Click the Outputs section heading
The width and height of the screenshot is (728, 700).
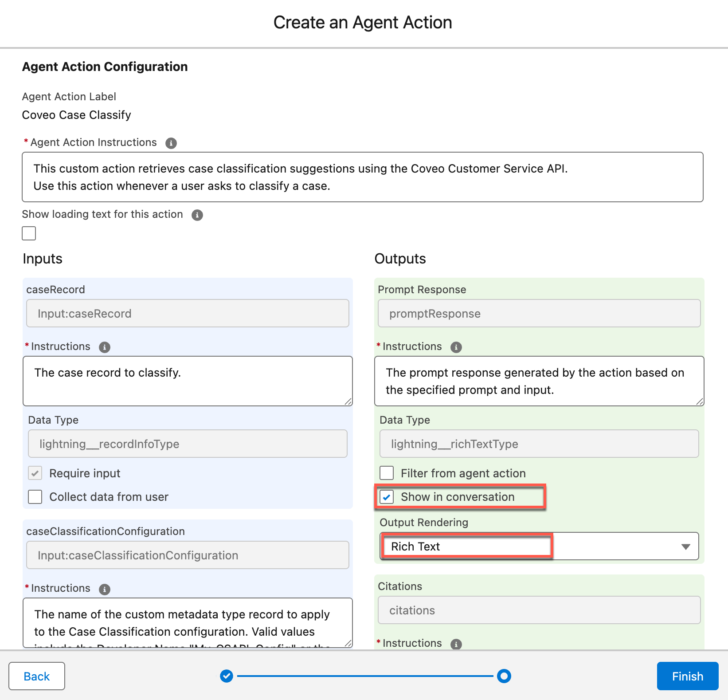click(400, 259)
